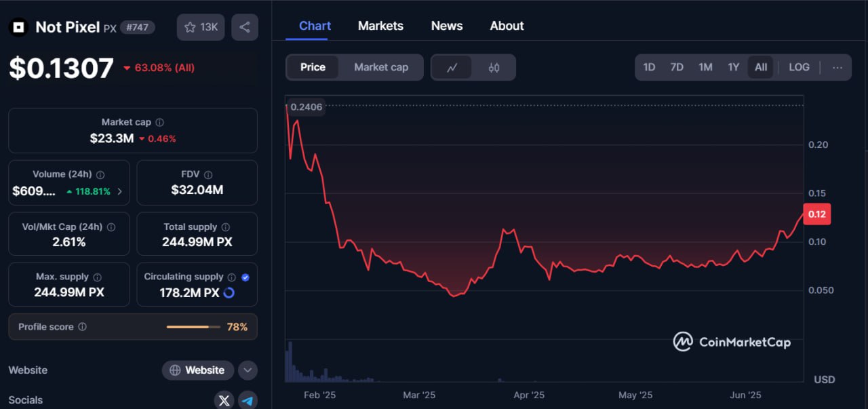Switch to line chart view icon
The height and width of the screenshot is (409, 868).
(452, 67)
